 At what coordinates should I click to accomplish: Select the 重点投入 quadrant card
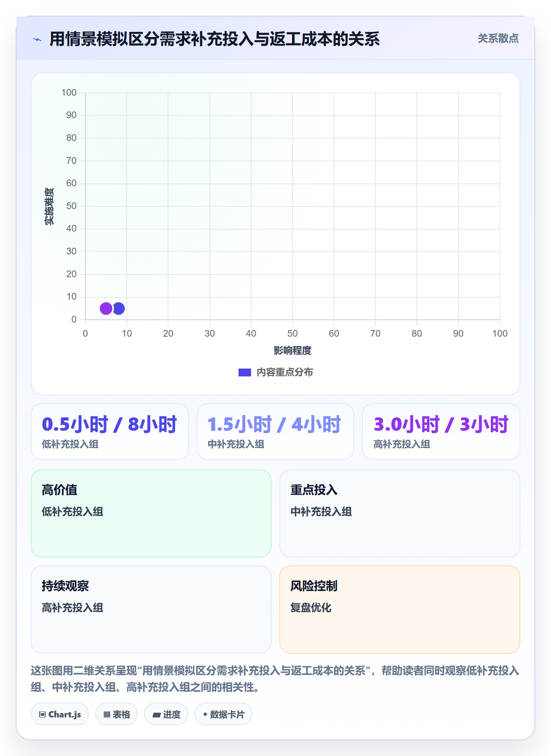(x=400, y=513)
